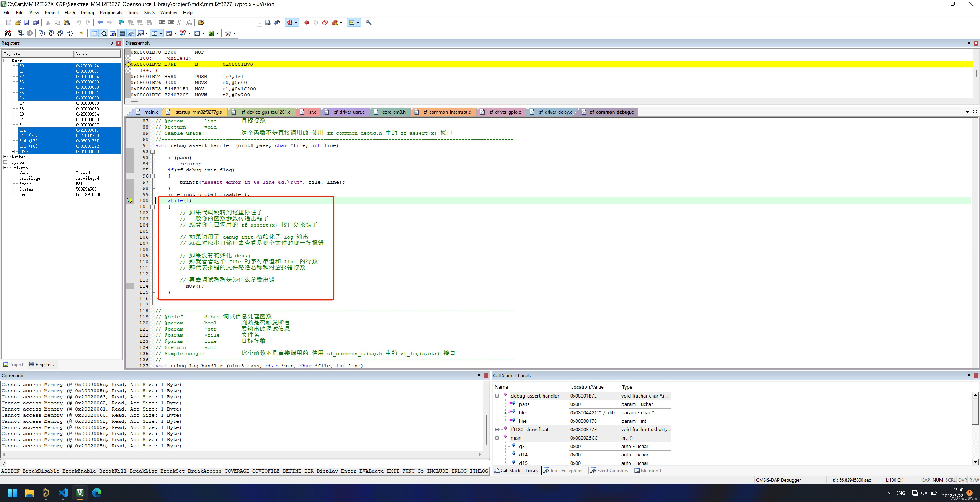Open the Serial Windows dropdown arrow

[175, 33]
